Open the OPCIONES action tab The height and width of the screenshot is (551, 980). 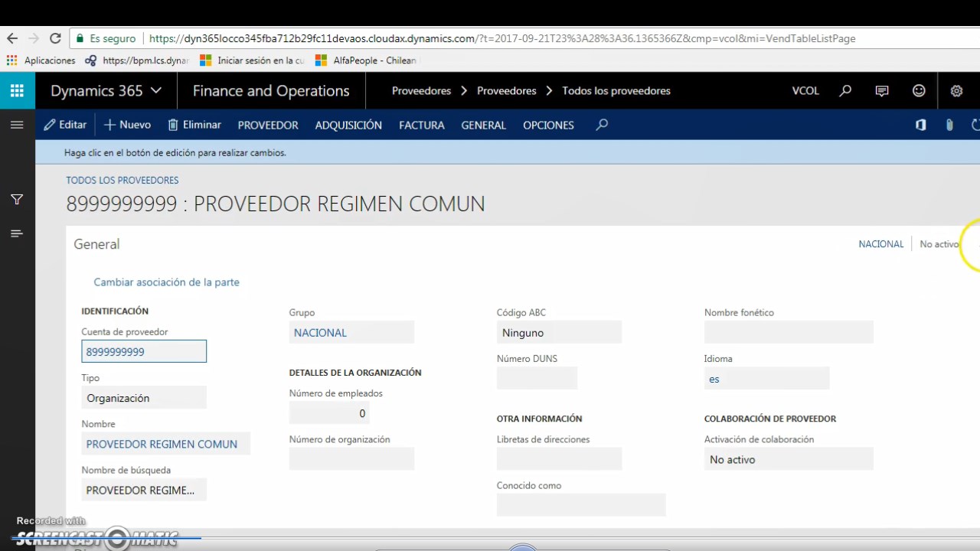pyautogui.click(x=548, y=125)
